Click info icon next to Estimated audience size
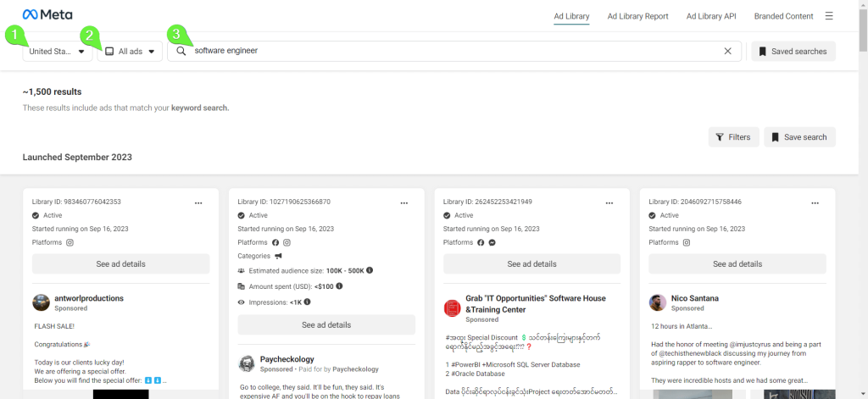 (x=370, y=270)
